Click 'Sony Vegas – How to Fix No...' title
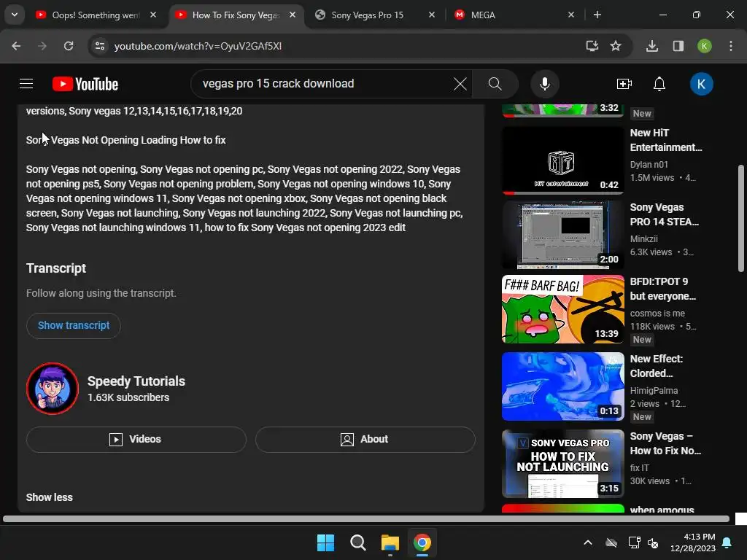Viewport: 747px width, 560px height. coord(665,443)
